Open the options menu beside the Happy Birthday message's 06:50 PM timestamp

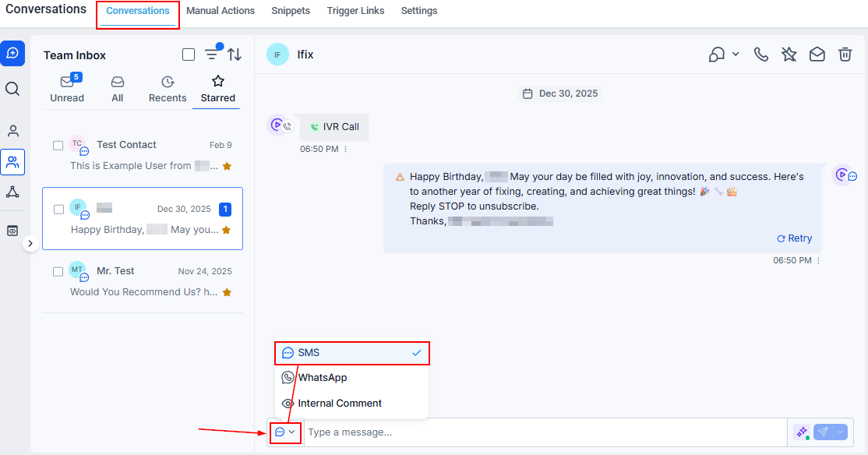coord(818,261)
